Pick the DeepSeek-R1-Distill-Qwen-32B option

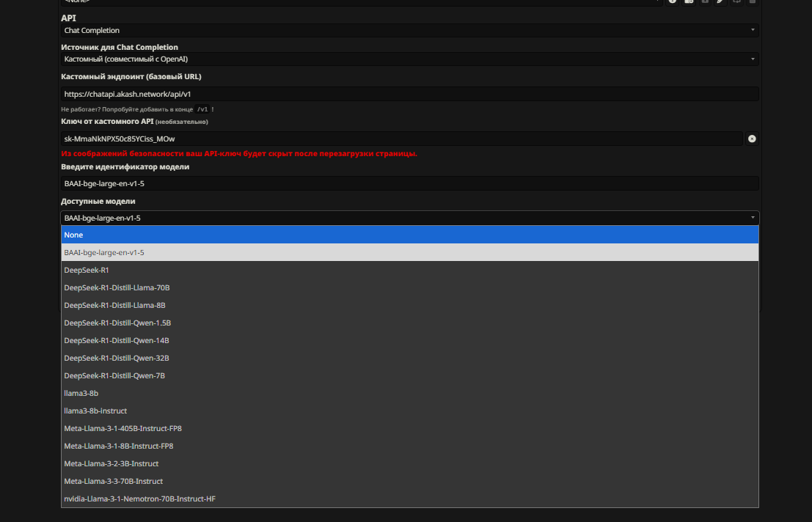pyautogui.click(x=409, y=358)
